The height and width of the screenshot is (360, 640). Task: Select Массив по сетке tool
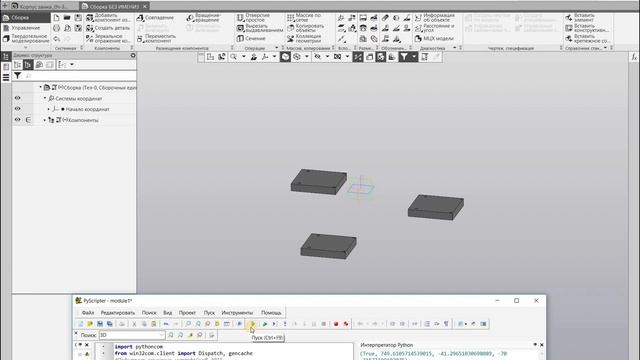[304, 18]
